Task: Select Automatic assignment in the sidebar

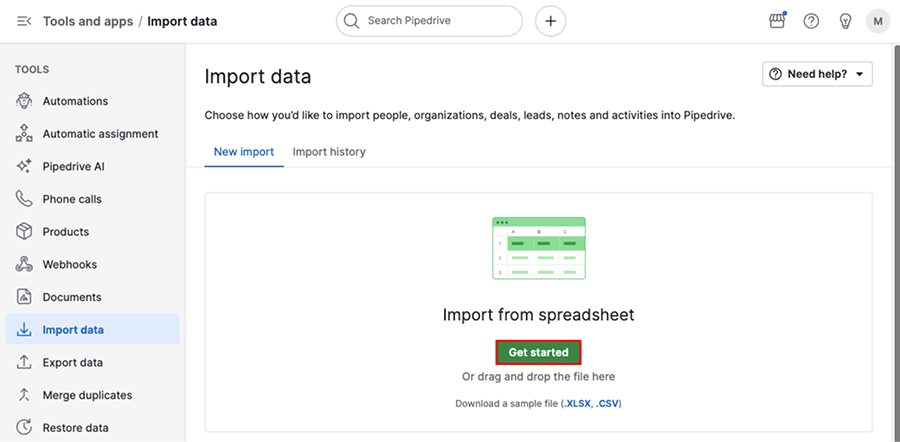Action: (x=100, y=134)
